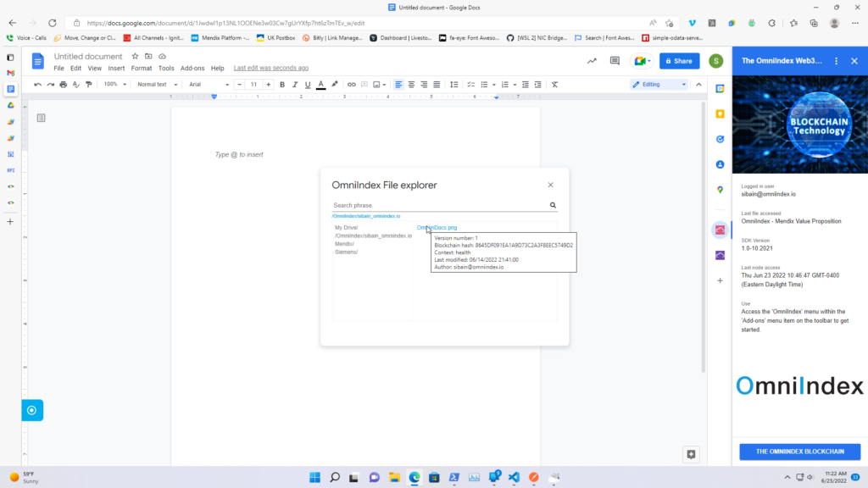This screenshot has height=488, width=868.
Task: Click the font size field showing 11
Action: pos(253,85)
